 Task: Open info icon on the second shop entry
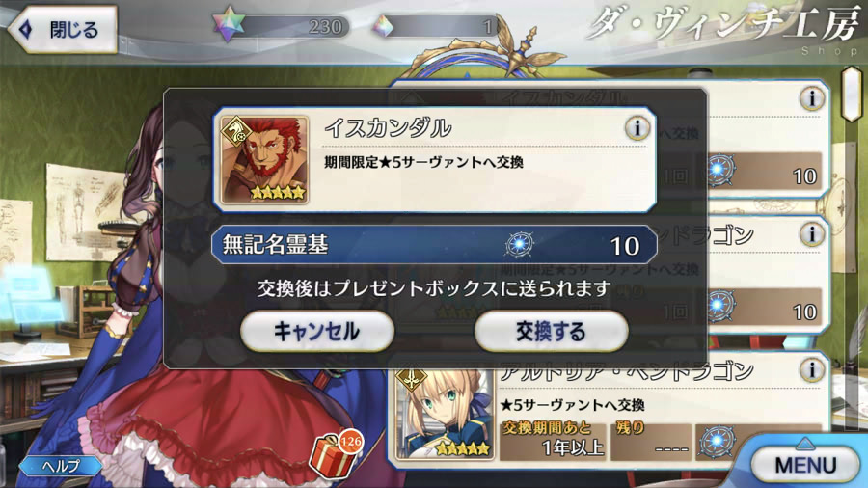click(811, 234)
